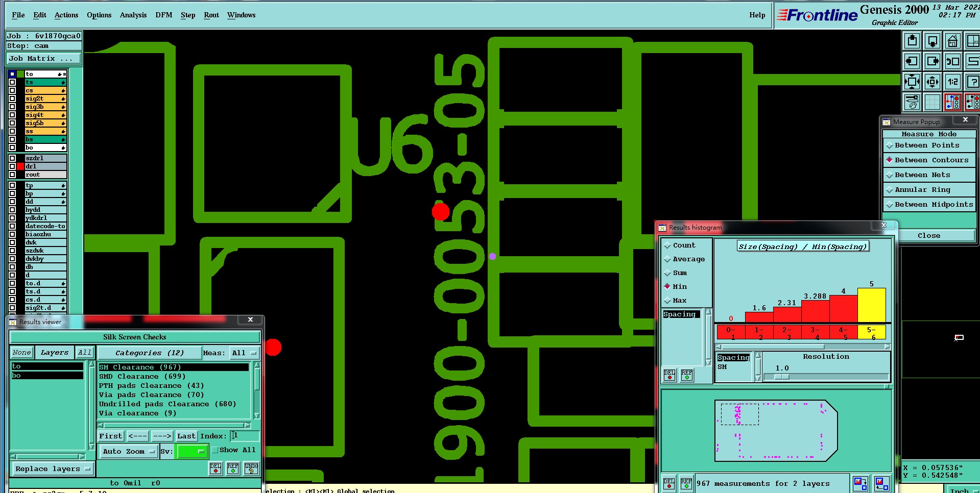Open Categories (12) selector
The width and height of the screenshot is (980, 493).
149,353
